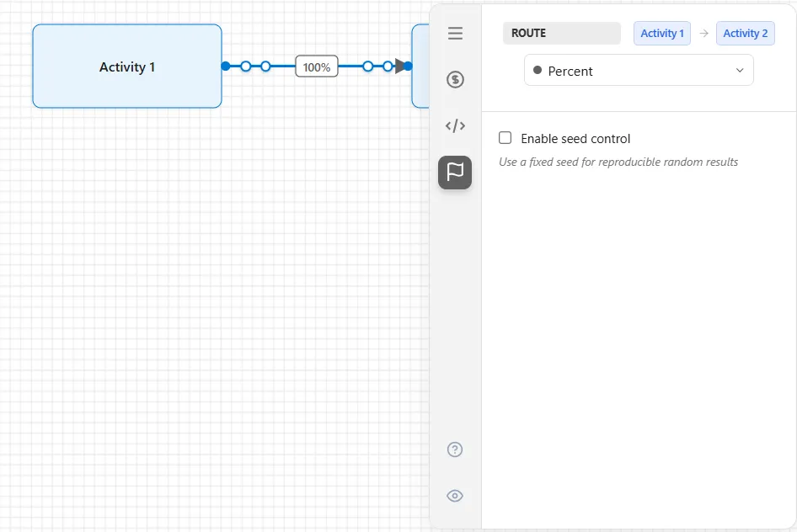Open the dollar cost settings icon
The image size is (797, 532).
point(455,80)
